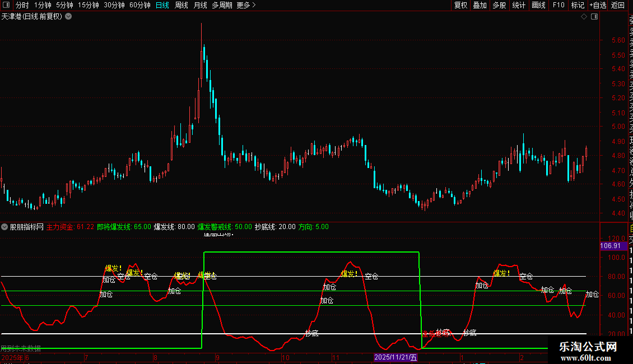633x364 pixels.
Task: Click the 5.00 price on the axis
Action: tap(618, 127)
